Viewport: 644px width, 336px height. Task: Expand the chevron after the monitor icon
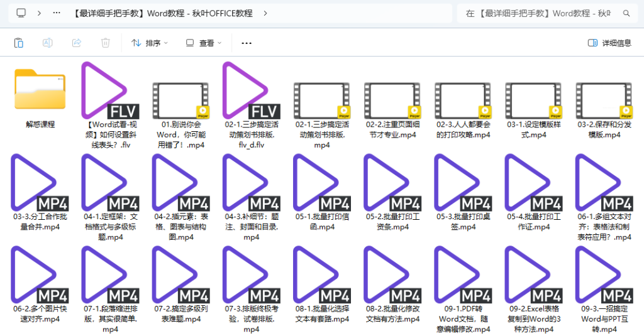click(39, 13)
